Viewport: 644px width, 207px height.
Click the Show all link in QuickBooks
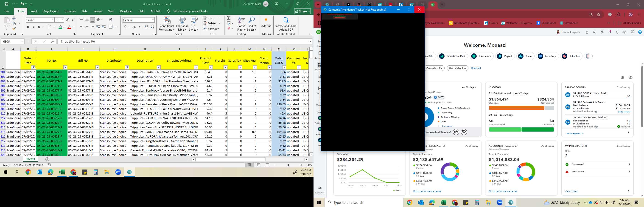pos(476,68)
